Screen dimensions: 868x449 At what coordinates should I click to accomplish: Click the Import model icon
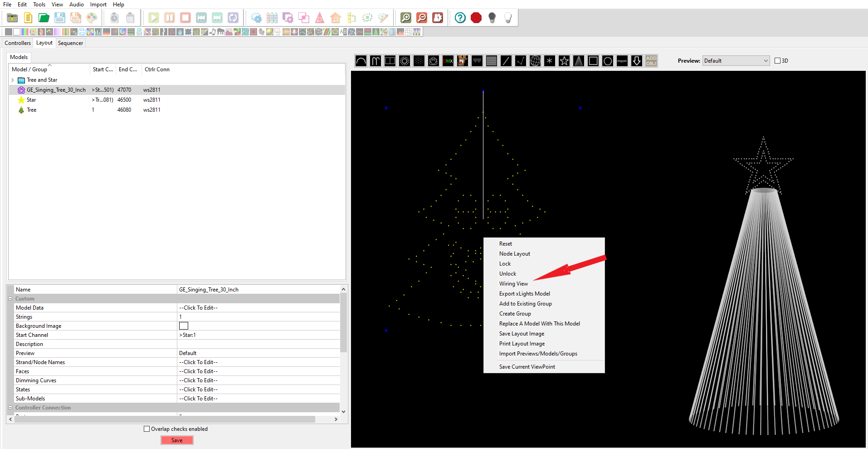coord(622,61)
